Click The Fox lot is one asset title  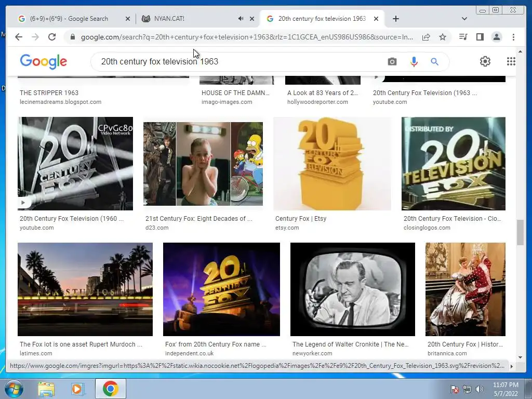(81, 344)
